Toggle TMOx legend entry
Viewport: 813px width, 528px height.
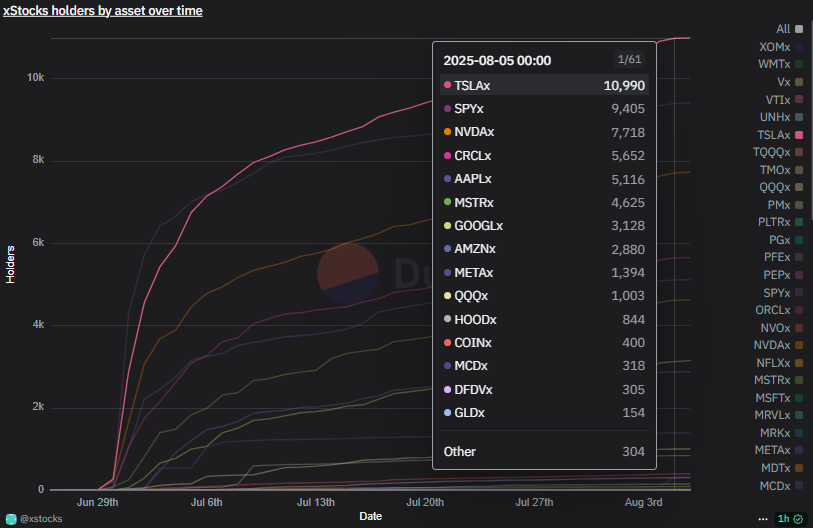coord(781,170)
